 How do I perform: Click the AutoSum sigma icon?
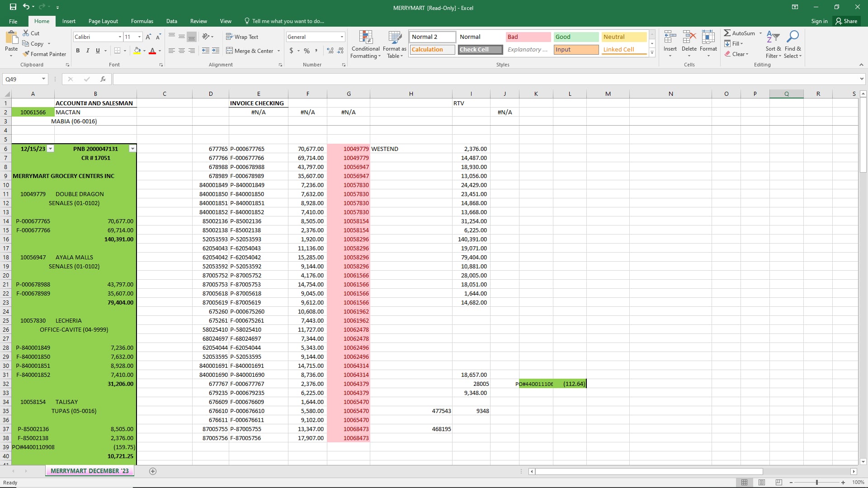(x=727, y=33)
